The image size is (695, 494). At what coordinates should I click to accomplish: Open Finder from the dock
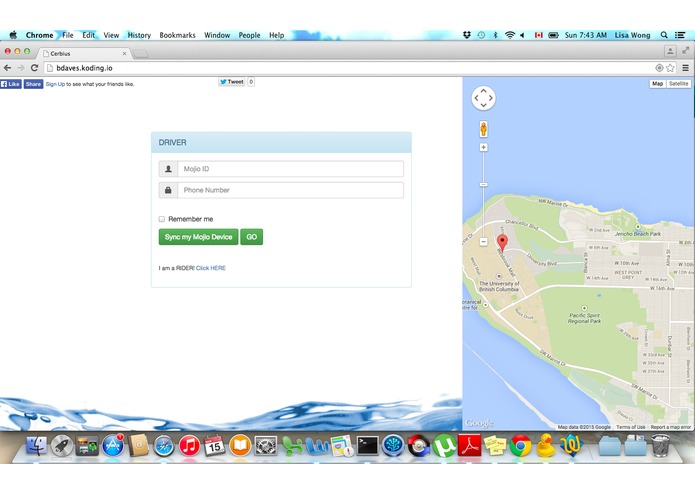(x=37, y=445)
